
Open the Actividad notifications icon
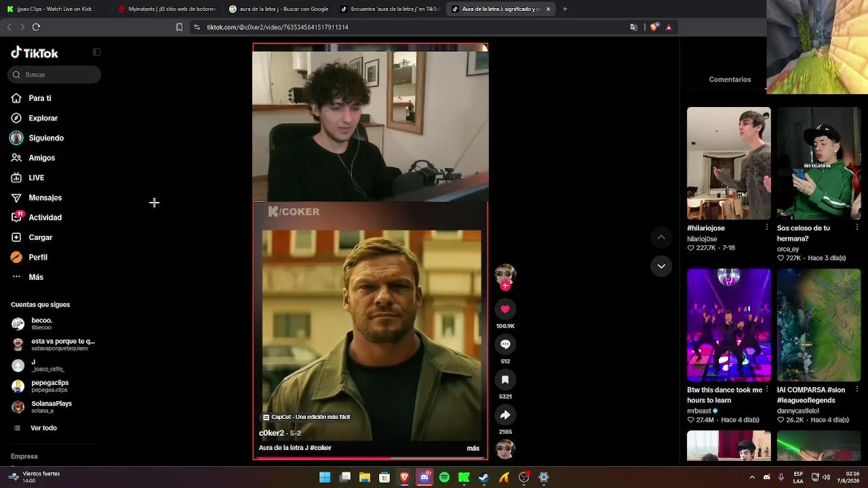(x=16, y=218)
